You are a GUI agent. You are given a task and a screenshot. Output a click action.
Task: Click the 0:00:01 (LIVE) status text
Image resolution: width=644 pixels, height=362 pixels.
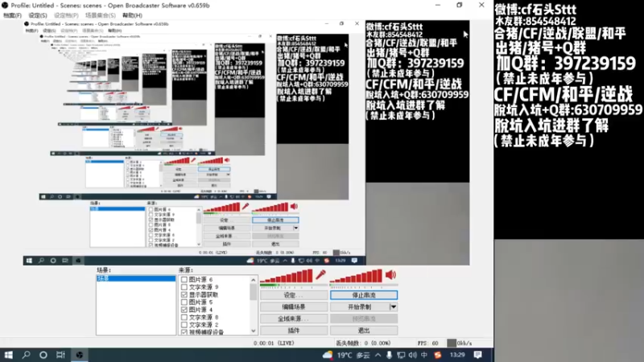click(x=274, y=343)
